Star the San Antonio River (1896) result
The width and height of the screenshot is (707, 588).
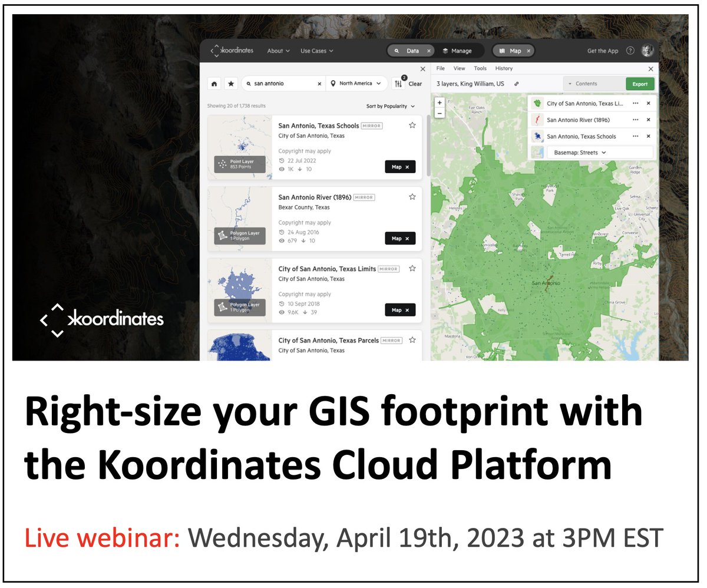point(412,197)
